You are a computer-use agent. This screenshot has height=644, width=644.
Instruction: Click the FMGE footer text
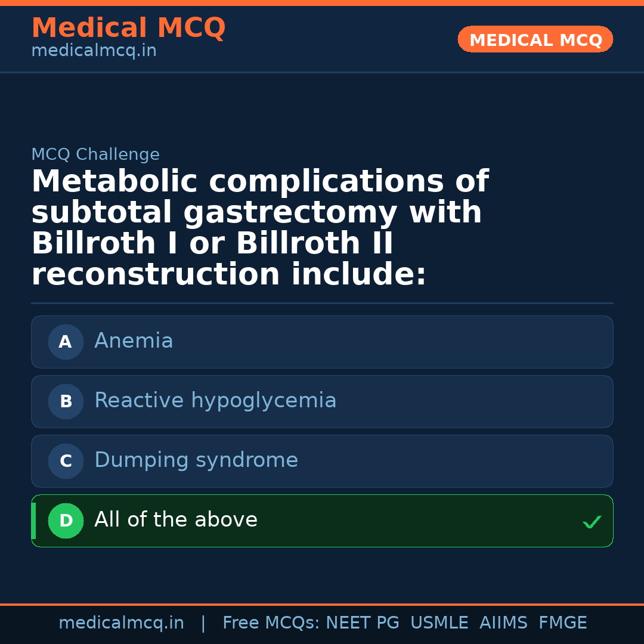pyautogui.click(x=562, y=623)
